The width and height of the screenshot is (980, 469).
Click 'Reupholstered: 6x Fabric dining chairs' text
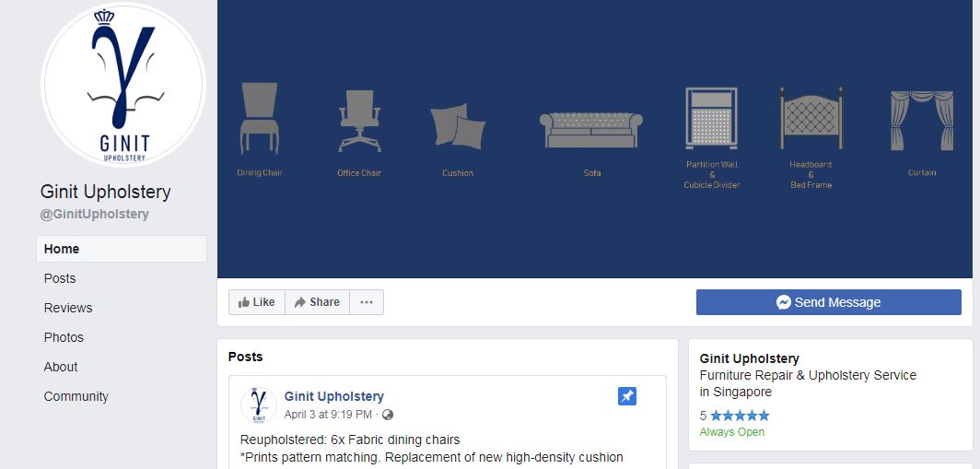click(350, 440)
